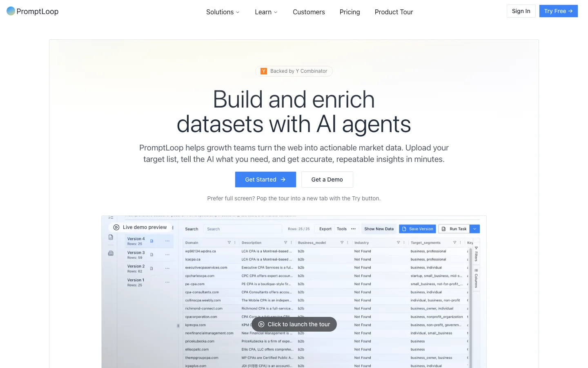Open the Industry column options menu
This screenshot has width=588, height=368.
[404, 242]
